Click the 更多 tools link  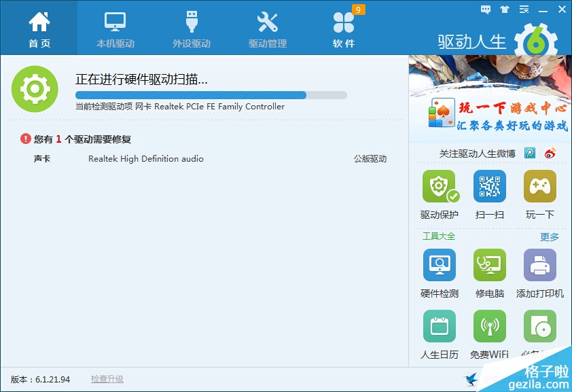550,237
